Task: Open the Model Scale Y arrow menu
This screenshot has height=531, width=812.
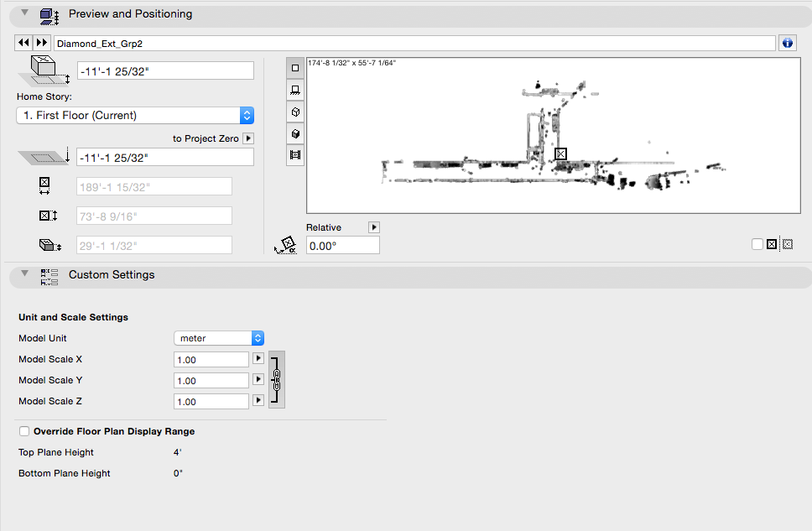Action: pyautogui.click(x=258, y=379)
